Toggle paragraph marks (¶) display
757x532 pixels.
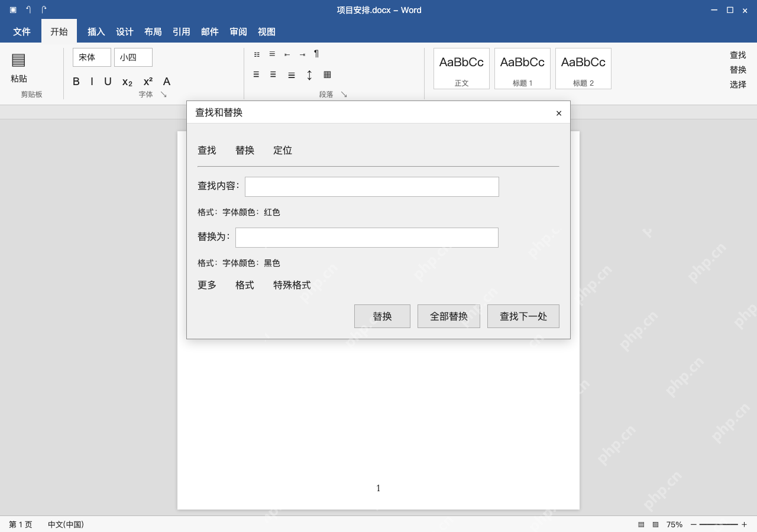tap(316, 54)
